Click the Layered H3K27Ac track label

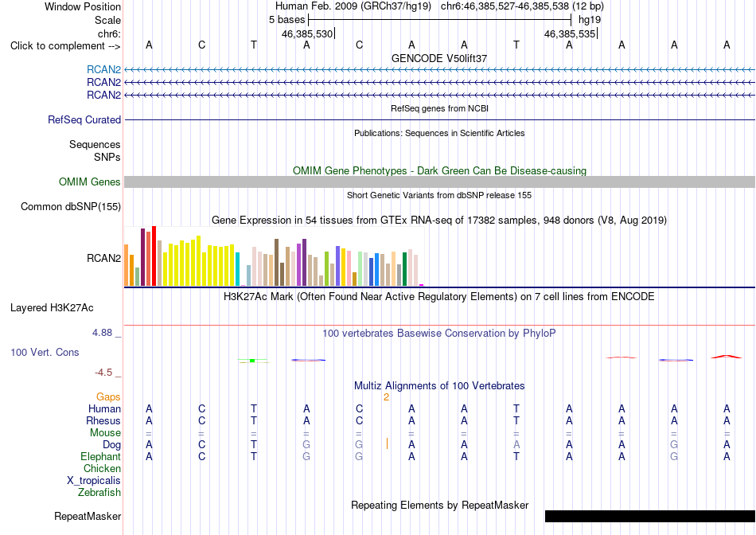(52, 308)
